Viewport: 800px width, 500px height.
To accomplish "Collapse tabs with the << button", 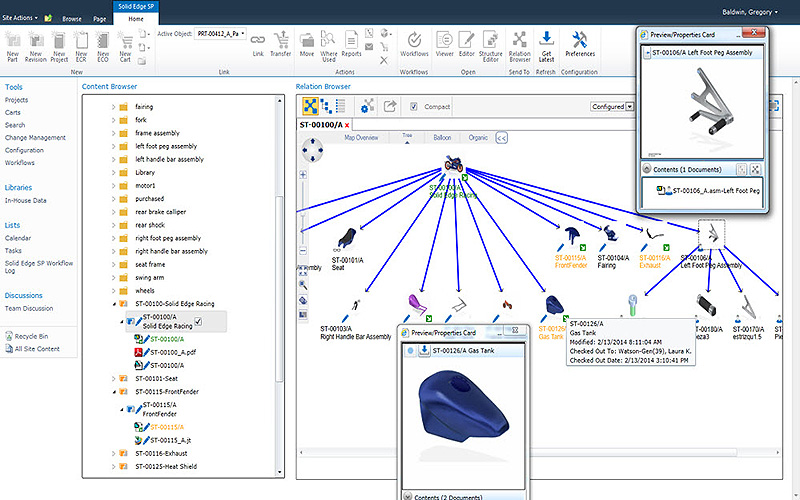I will tap(502, 138).
